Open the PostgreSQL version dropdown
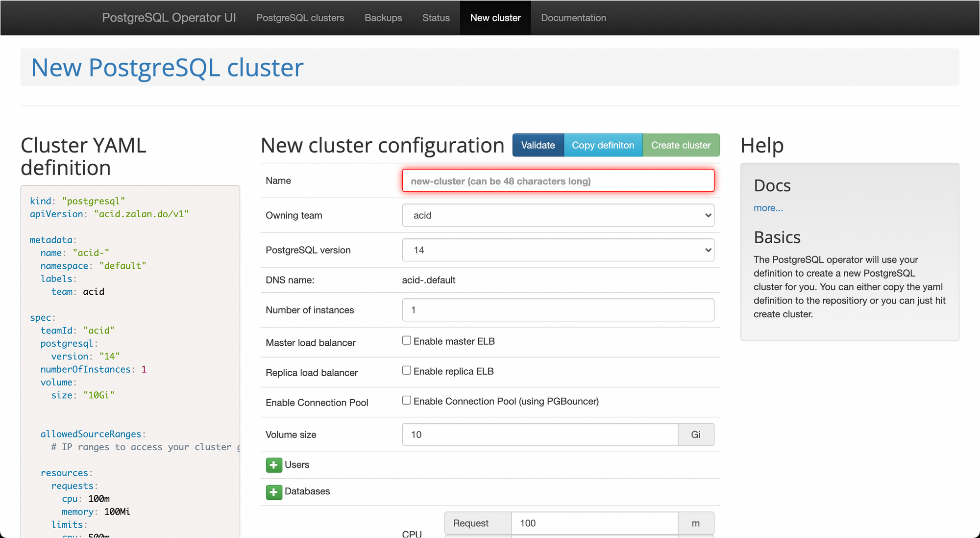Screen dimensions: 980x538 point(558,250)
